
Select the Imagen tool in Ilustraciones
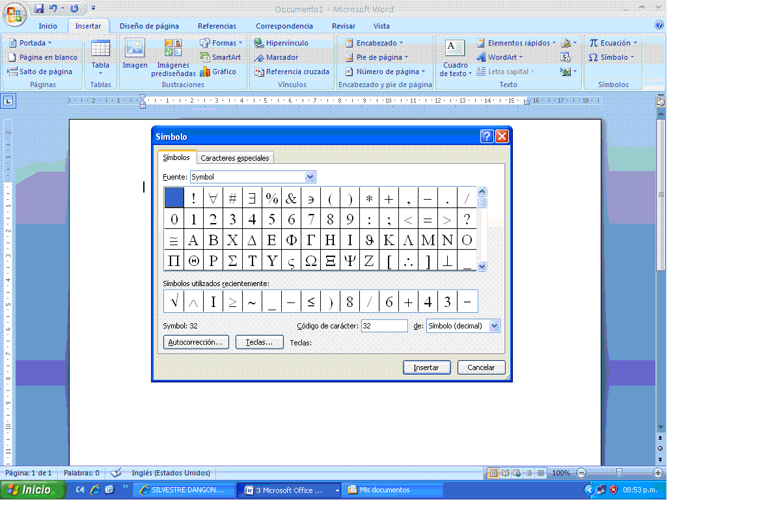point(135,57)
